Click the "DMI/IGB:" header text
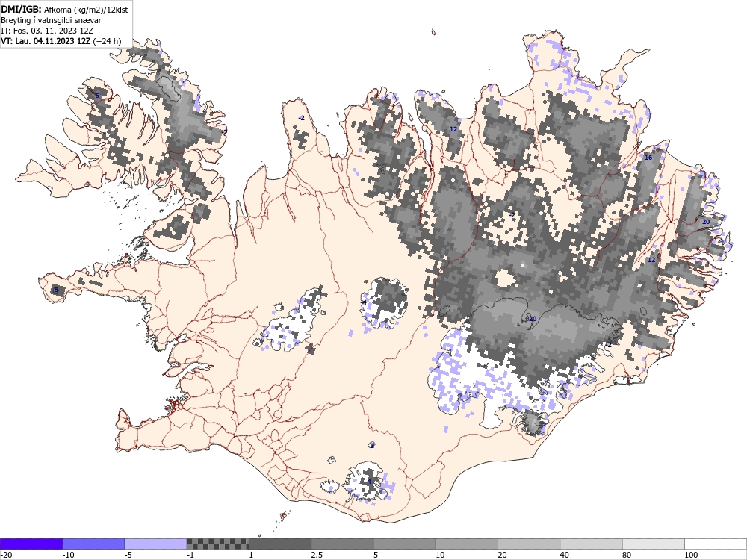 (22, 9)
